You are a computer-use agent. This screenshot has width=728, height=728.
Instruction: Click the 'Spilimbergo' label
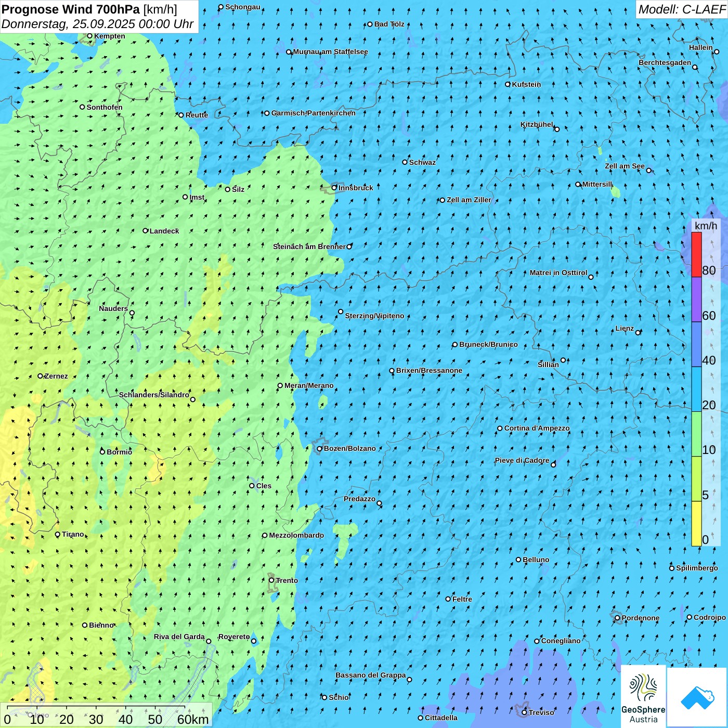(697, 568)
